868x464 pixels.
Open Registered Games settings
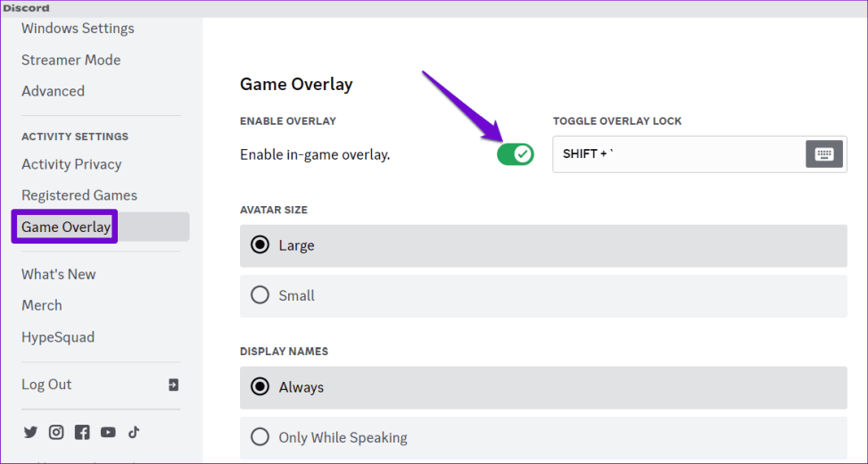79,195
